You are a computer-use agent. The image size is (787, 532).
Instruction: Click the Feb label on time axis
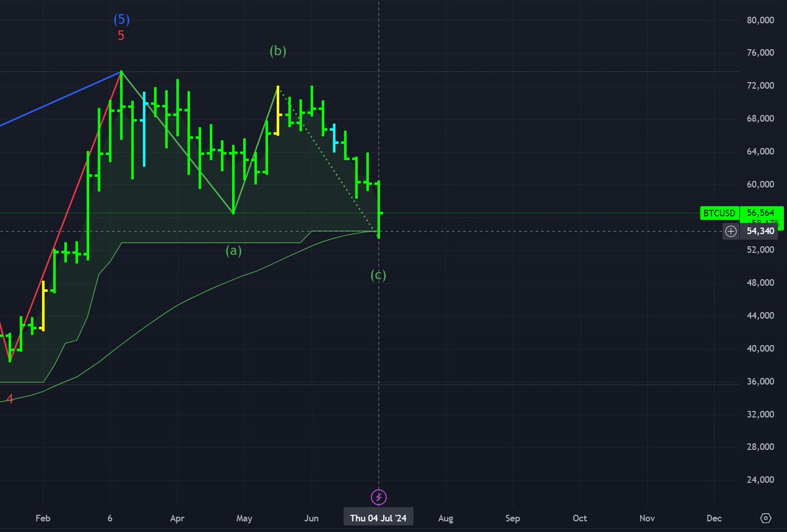tap(43, 518)
